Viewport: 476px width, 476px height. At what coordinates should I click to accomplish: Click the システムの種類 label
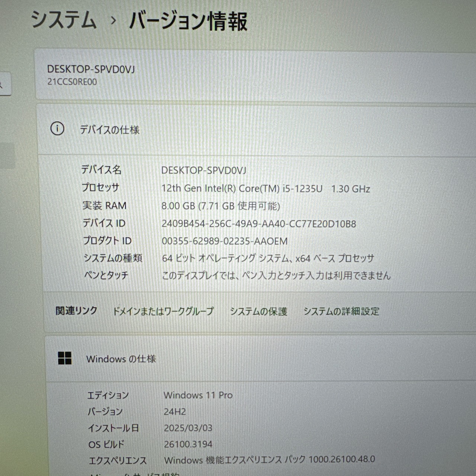coord(113,258)
